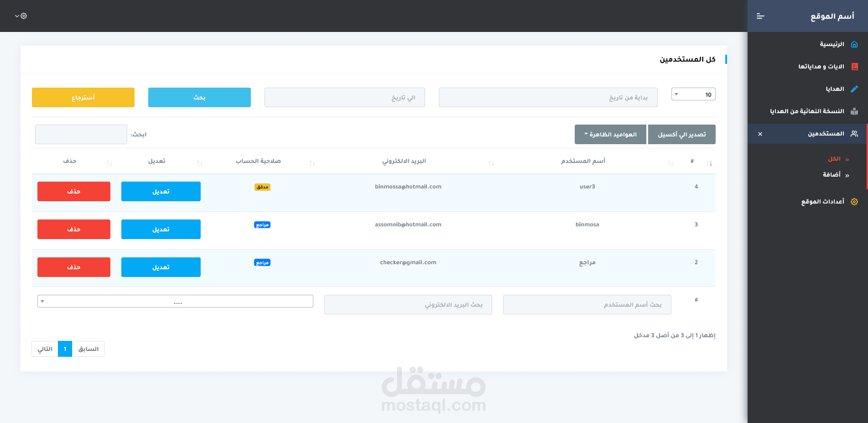Open الرئيسية in the sidebar
Image resolution: width=868 pixels, height=423 pixels.
click(832, 44)
